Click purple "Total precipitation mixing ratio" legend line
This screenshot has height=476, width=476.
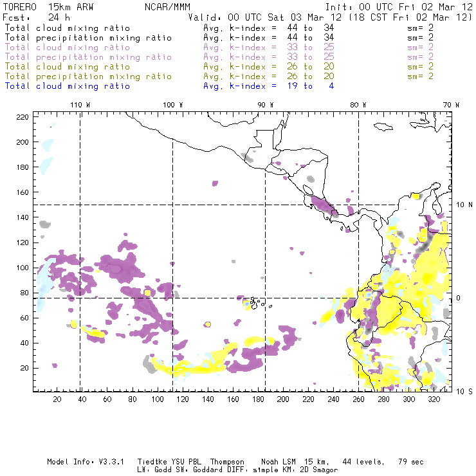(x=88, y=57)
